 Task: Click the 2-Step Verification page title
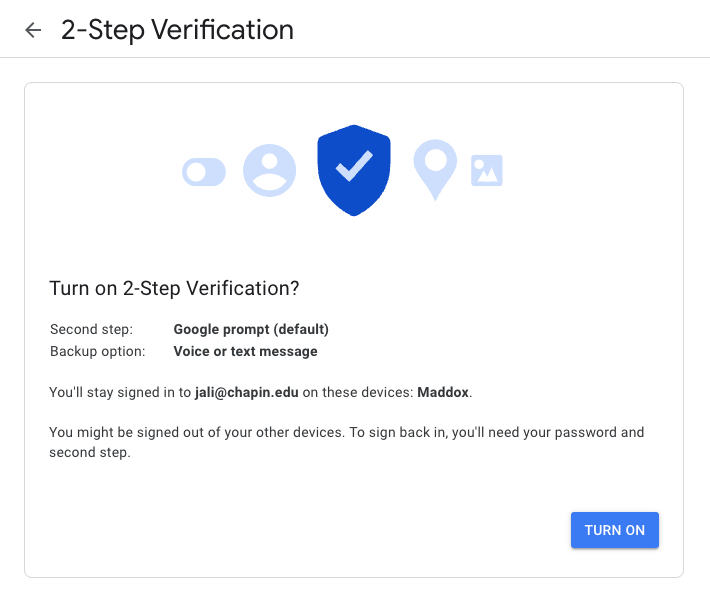coord(177,30)
